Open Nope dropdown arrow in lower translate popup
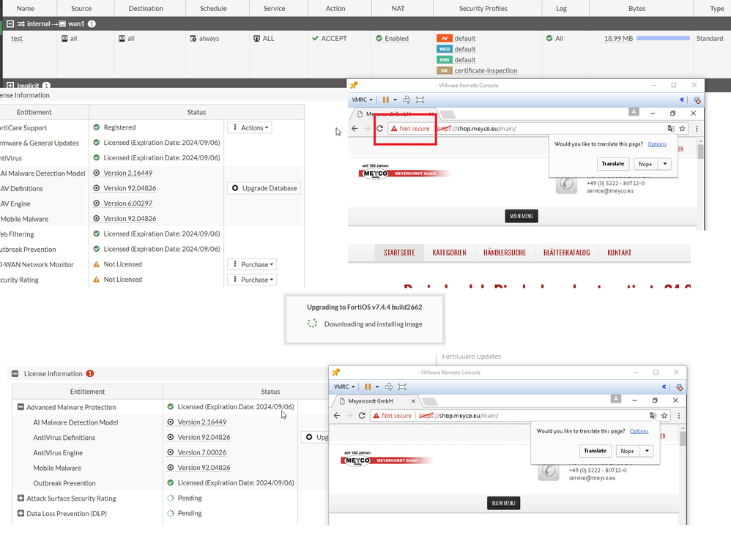Viewport: 731px width, 560px height. [647, 451]
